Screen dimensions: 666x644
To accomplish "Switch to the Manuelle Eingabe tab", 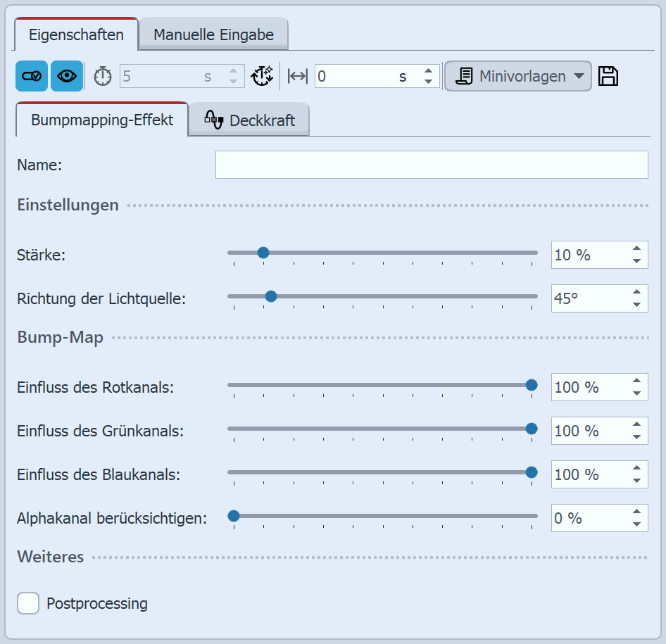I will tap(213, 33).
